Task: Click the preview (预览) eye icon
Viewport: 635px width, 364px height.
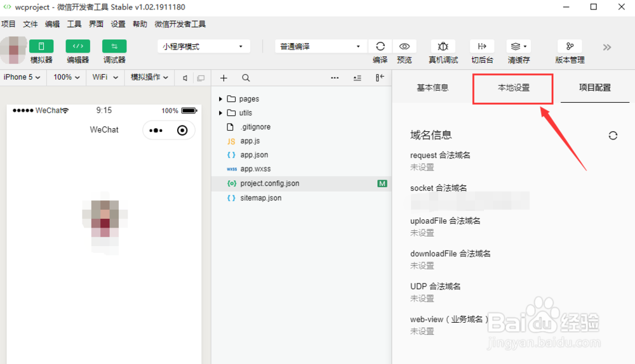Action: pyautogui.click(x=404, y=46)
